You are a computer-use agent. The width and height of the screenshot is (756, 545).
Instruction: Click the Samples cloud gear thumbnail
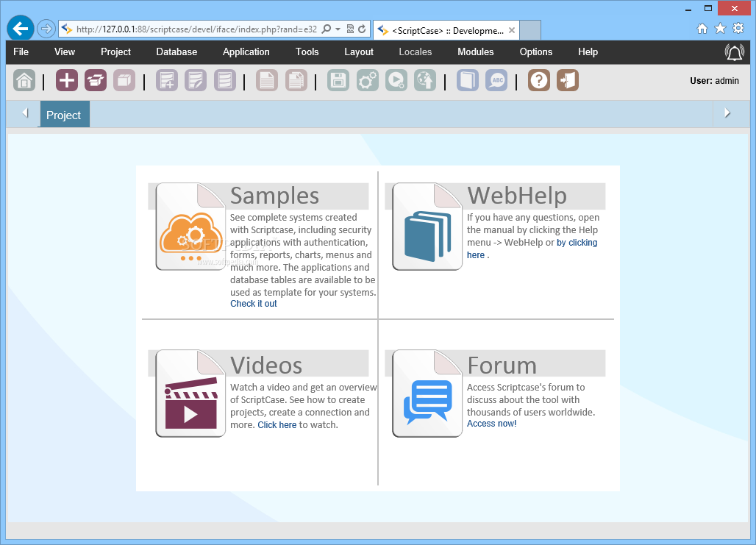pos(191,227)
